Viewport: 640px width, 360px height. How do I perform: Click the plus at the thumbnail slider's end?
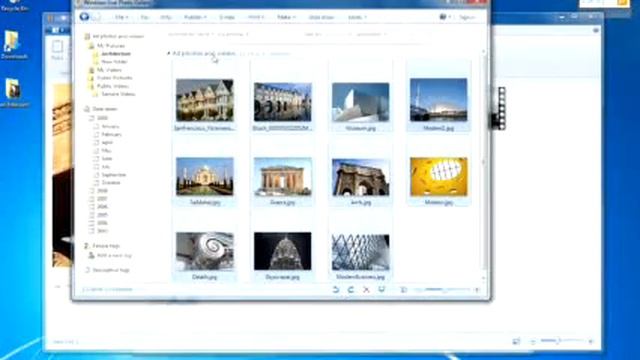click(477, 290)
